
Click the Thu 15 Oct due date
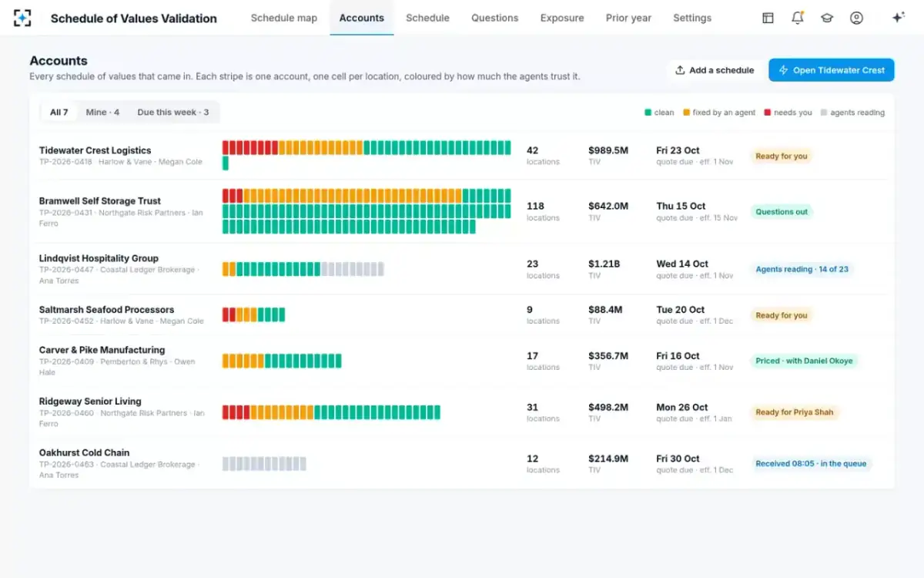(x=681, y=207)
